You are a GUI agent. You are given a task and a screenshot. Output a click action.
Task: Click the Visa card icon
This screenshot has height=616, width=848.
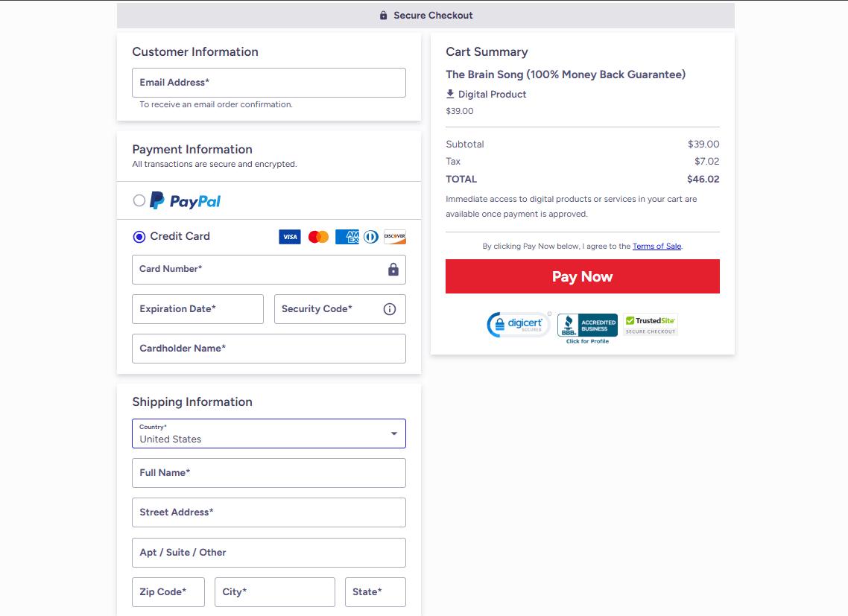289,237
